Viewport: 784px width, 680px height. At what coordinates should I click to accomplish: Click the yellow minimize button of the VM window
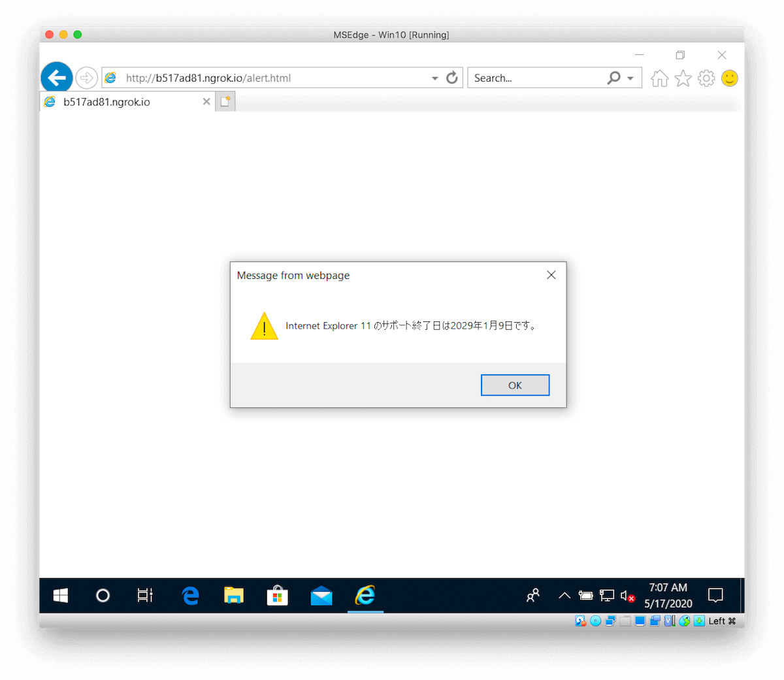tap(63, 35)
